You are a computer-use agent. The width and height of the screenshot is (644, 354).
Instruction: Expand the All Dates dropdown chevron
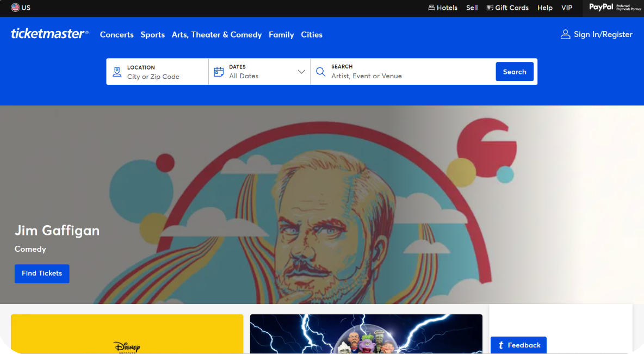(301, 72)
